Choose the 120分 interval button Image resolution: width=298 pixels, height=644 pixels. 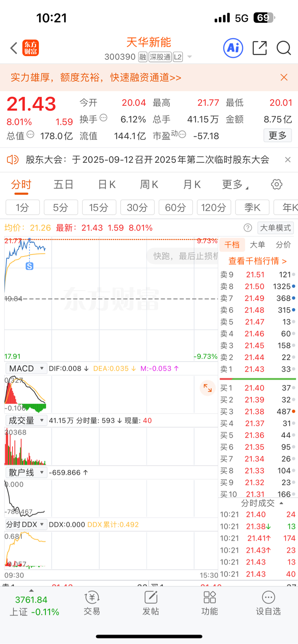(x=214, y=207)
